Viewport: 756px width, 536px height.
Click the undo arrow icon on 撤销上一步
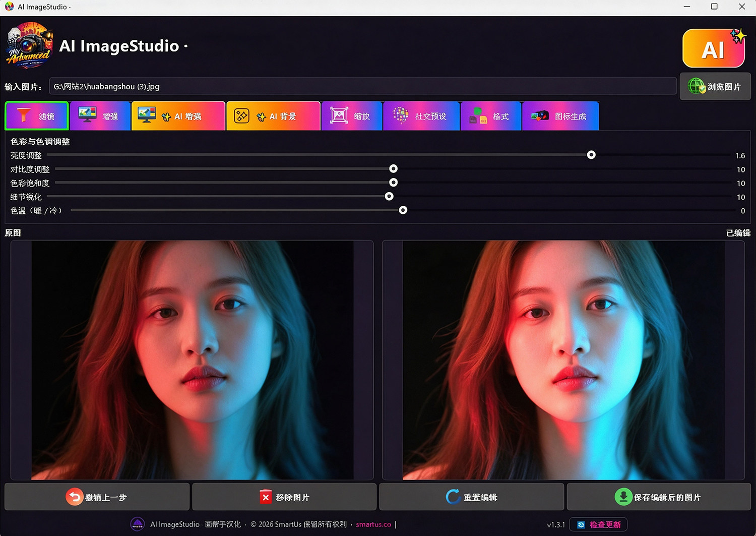[x=74, y=497]
